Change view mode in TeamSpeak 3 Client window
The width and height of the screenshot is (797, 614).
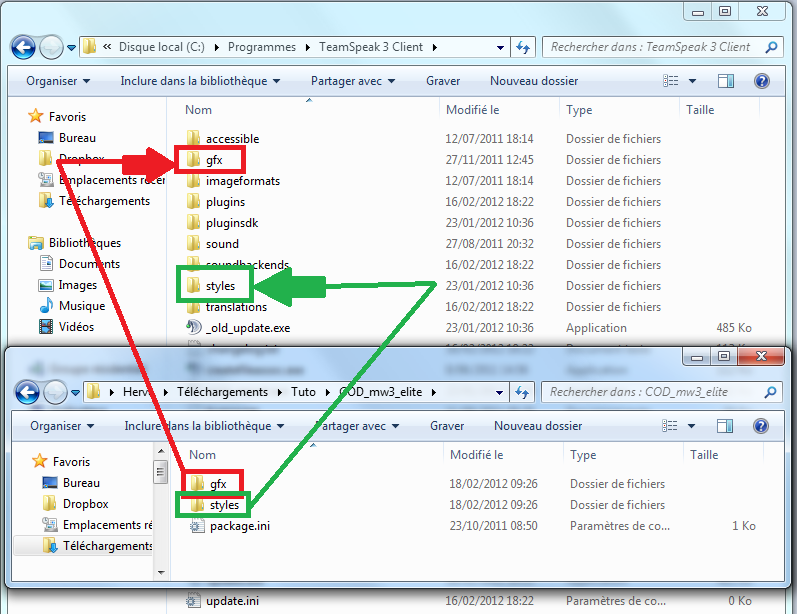(670, 81)
